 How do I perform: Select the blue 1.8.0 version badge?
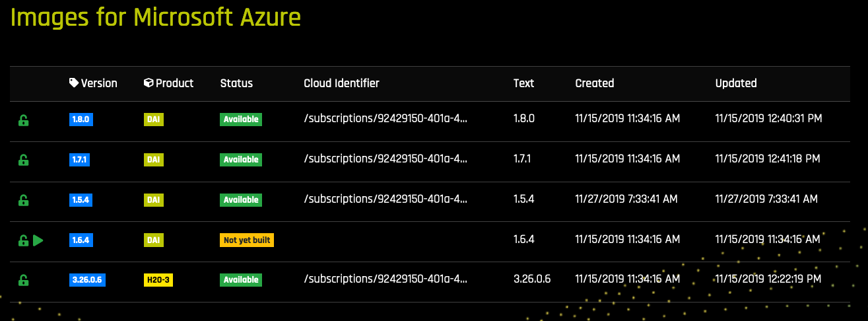tap(82, 120)
